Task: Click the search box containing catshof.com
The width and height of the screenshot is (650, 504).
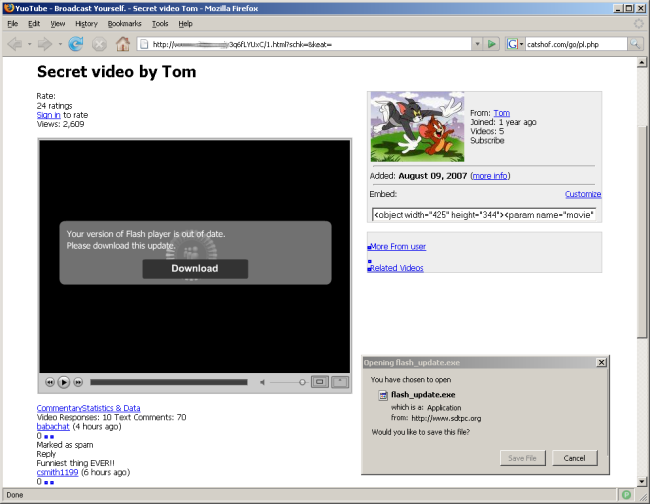Action: coord(576,44)
